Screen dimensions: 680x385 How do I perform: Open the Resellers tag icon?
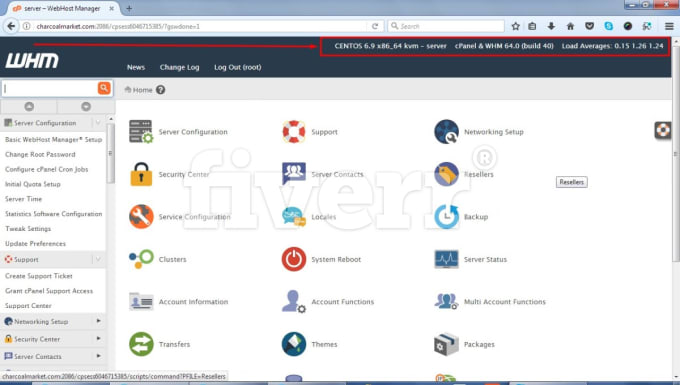point(446,174)
